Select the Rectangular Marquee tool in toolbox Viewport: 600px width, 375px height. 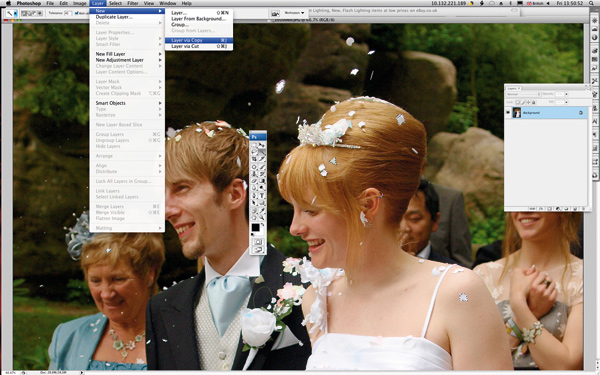(x=254, y=145)
